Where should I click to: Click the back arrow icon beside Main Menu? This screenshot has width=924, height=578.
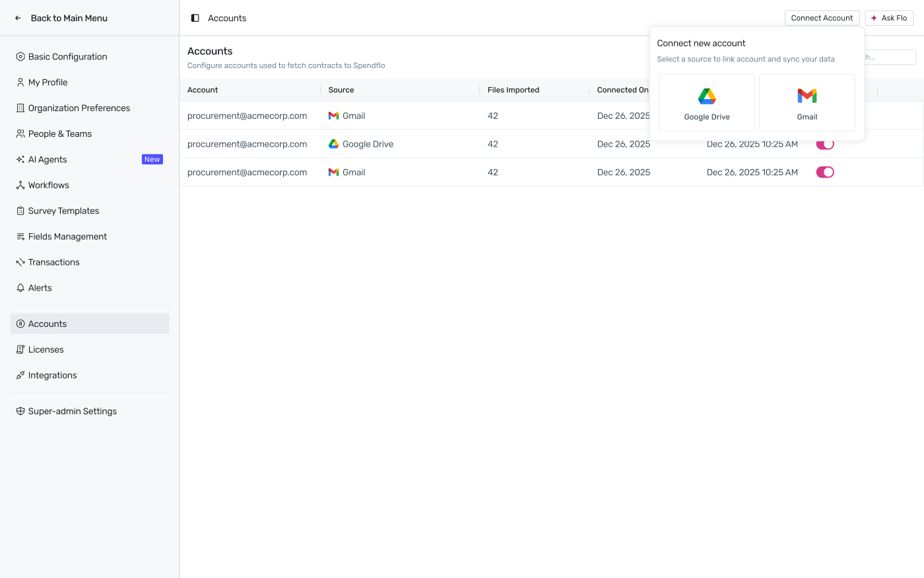[x=18, y=18]
